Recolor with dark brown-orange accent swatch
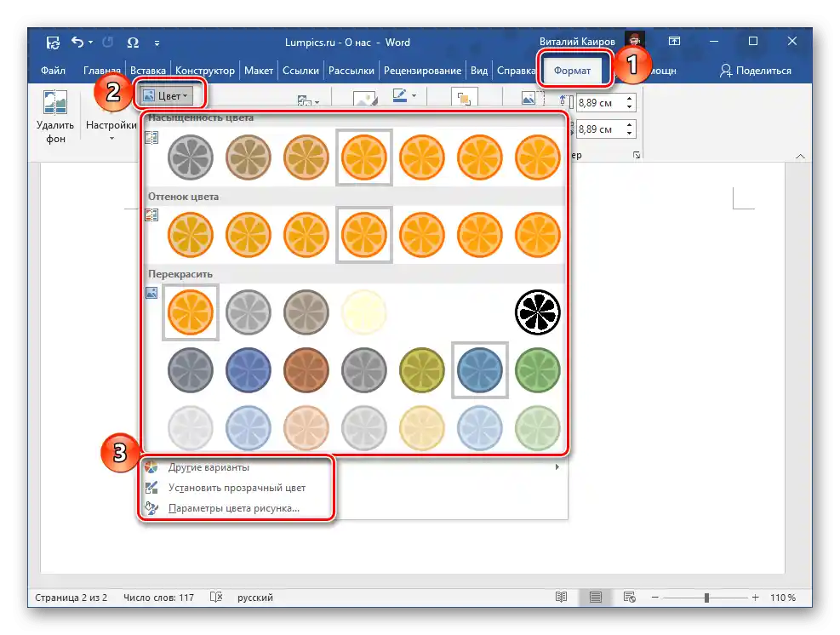 [306, 370]
